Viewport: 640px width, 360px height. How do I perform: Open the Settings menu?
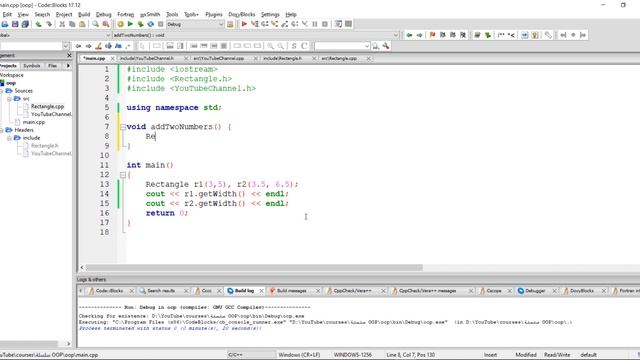(x=270, y=14)
